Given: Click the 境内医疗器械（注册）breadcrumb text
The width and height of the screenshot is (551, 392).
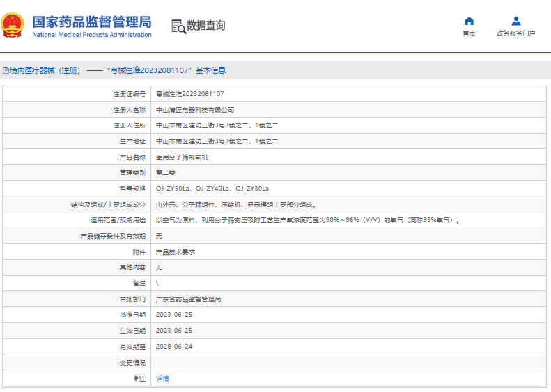Looking at the screenshot, I should tap(45, 70).
